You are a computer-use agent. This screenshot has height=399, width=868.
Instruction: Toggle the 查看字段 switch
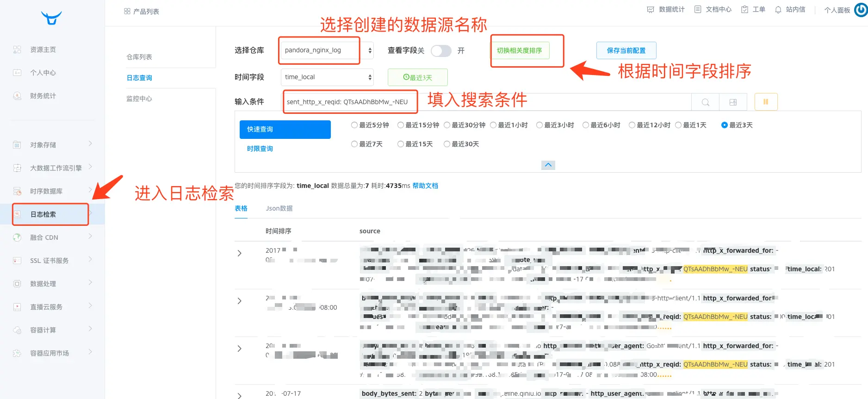click(x=441, y=50)
